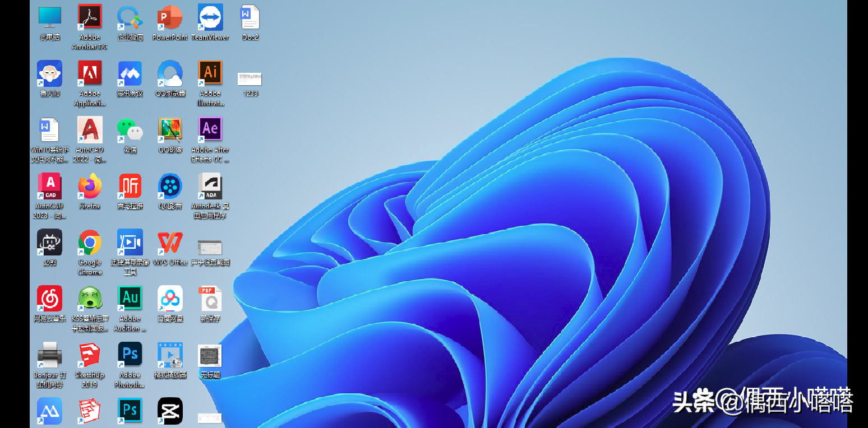Click the green WeChat (微信) icon
This screenshot has width=868, height=428.
(130, 129)
